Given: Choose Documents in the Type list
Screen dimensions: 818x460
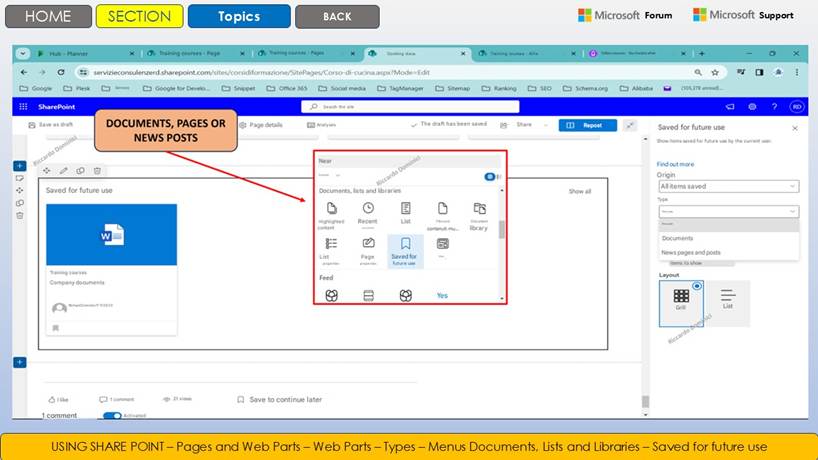Looking at the screenshot, I should [677, 238].
